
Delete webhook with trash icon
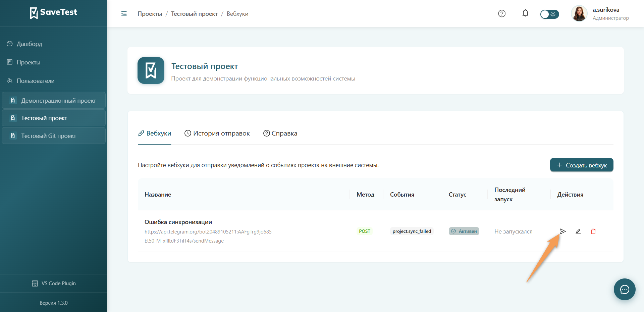click(x=593, y=231)
